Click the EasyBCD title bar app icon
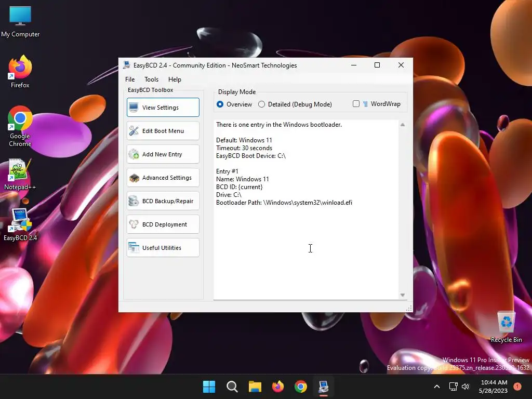Screen dimensions: 532x399 click(x=127, y=65)
